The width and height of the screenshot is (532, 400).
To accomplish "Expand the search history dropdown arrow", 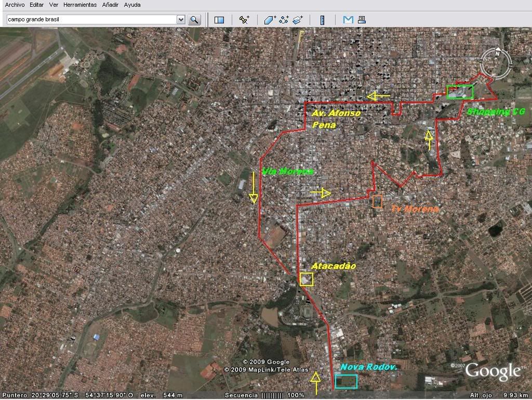I will tap(181, 20).
